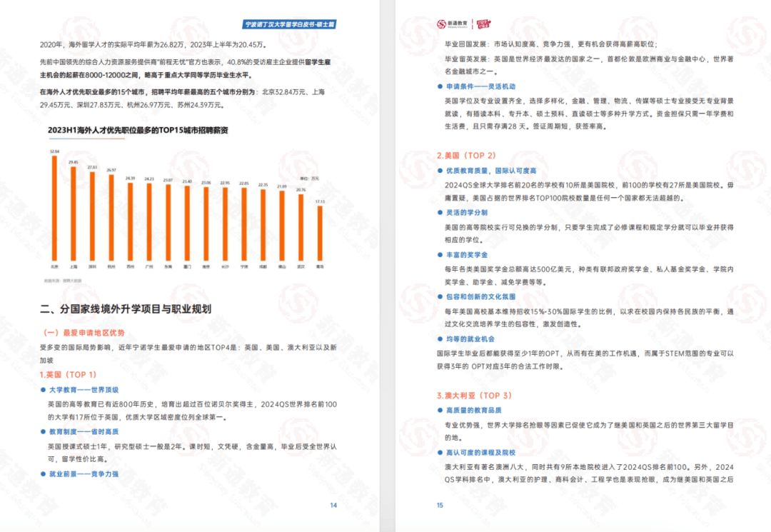Select the 厦门 bar labeled 23.40

tap(187, 223)
